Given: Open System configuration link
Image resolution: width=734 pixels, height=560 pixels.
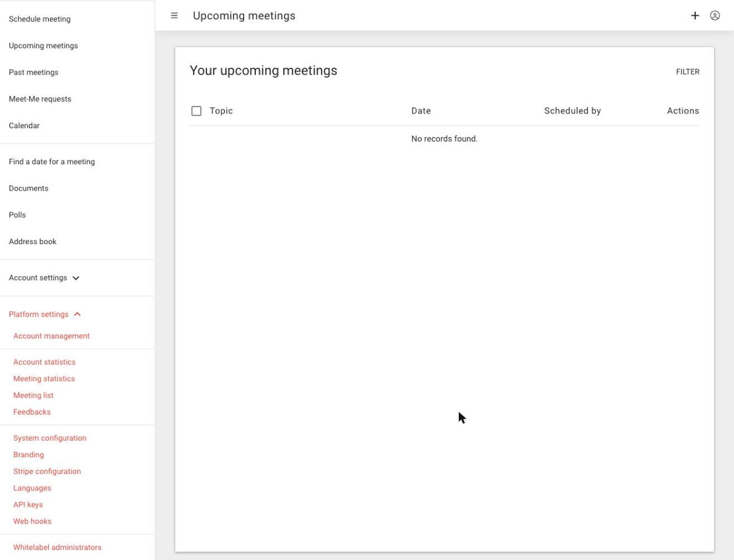Looking at the screenshot, I should point(49,438).
